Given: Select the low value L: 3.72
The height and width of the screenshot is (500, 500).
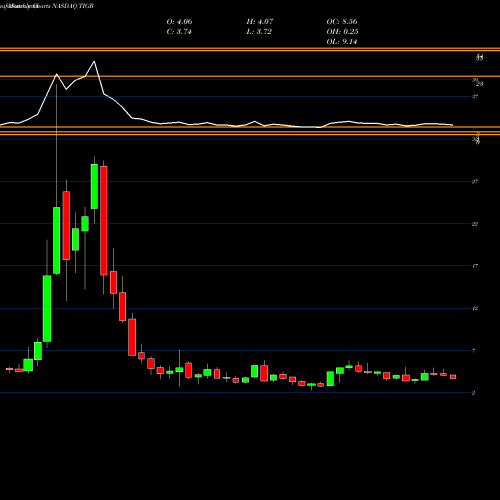Looking at the screenshot, I should (259, 32).
